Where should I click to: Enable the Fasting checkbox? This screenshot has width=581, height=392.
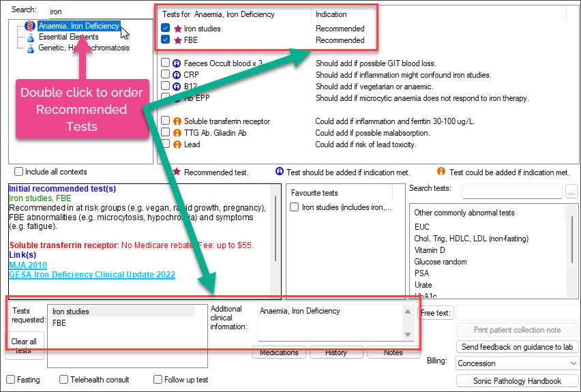pyautogui.click(x=11, y=380)
